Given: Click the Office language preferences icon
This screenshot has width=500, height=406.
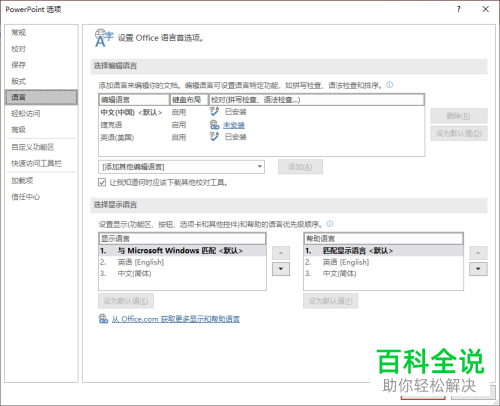Looking at the screenshot, I should (x=104, y=38).
